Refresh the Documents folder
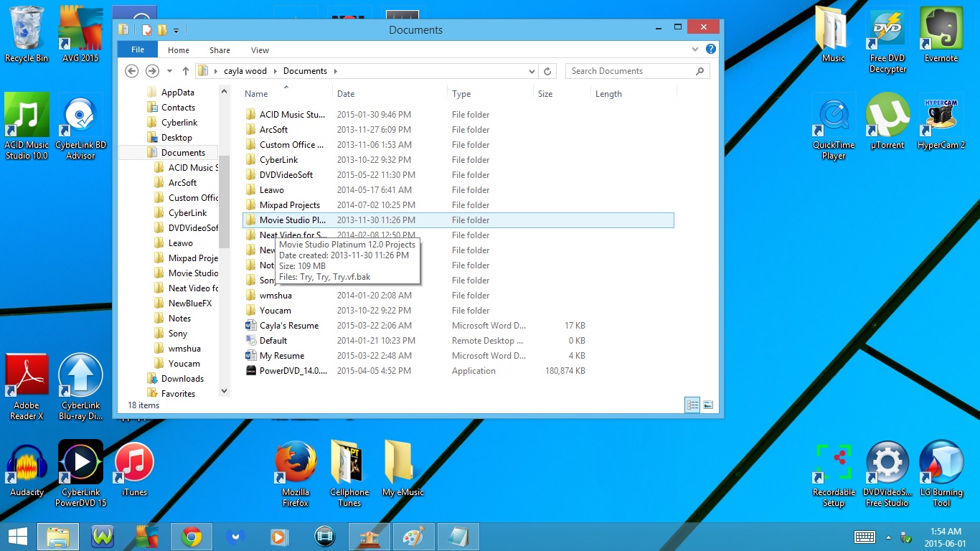Screen dimensions: 980x551 point(547,71)
